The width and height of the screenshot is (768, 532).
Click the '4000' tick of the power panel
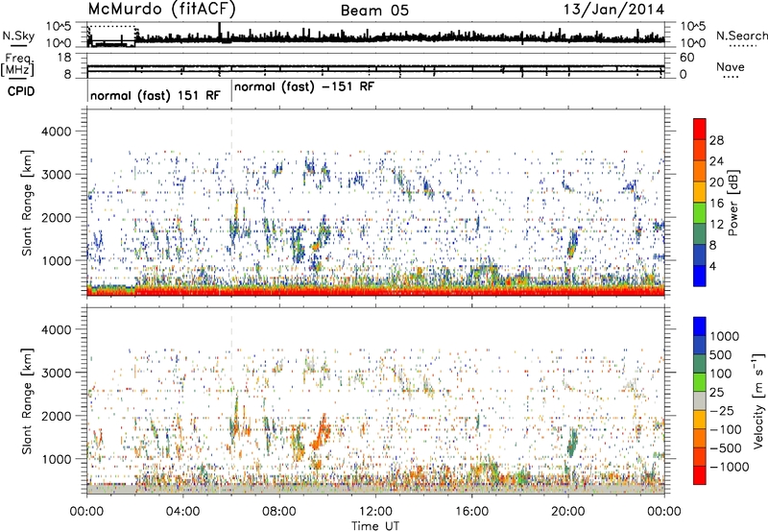pos(56,132)
